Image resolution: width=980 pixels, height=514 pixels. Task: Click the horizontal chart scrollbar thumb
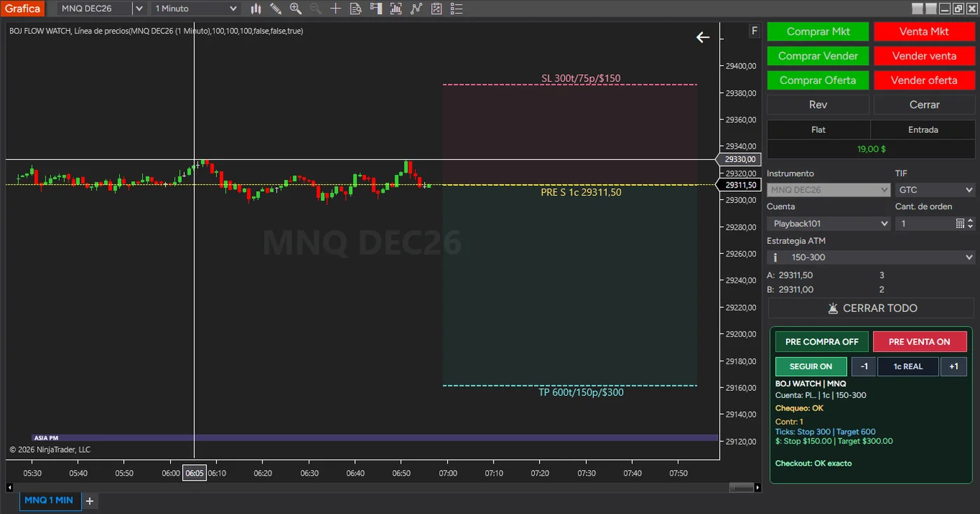(x=741, y=487)
